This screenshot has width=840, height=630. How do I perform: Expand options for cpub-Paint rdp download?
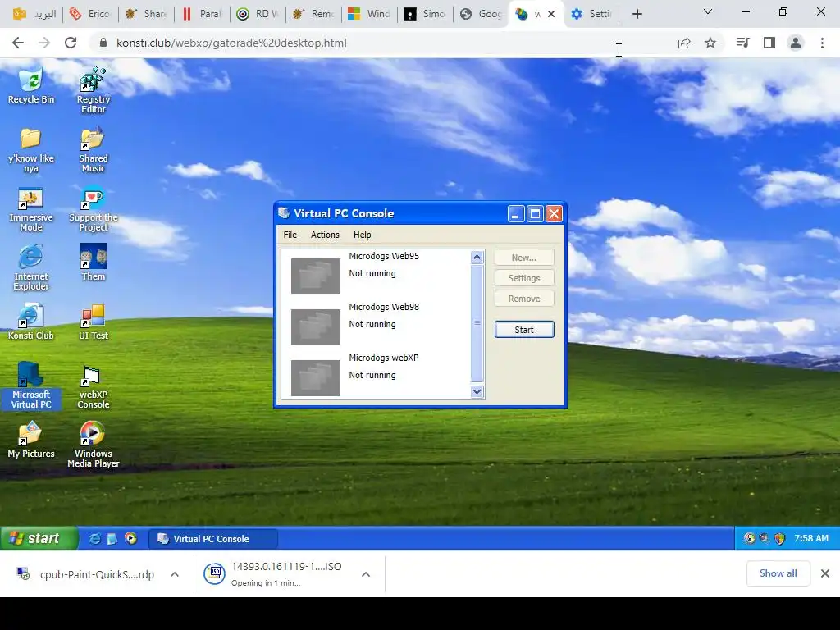(175, 574)
